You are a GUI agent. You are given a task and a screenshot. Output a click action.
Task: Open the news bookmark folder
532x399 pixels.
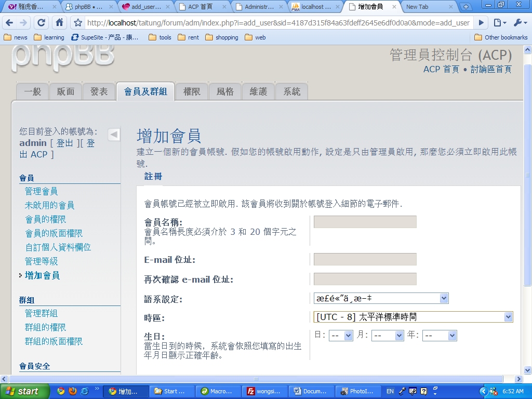pos(16,37)
